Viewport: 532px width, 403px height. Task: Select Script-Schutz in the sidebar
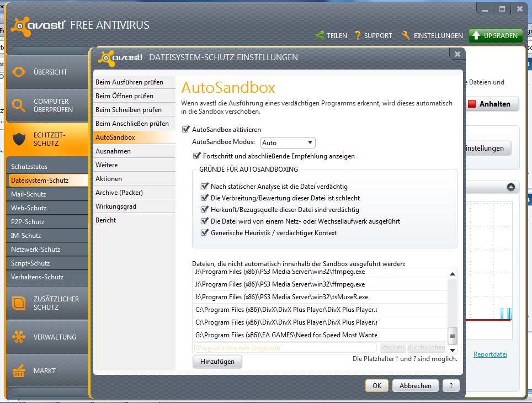point(47,263)
